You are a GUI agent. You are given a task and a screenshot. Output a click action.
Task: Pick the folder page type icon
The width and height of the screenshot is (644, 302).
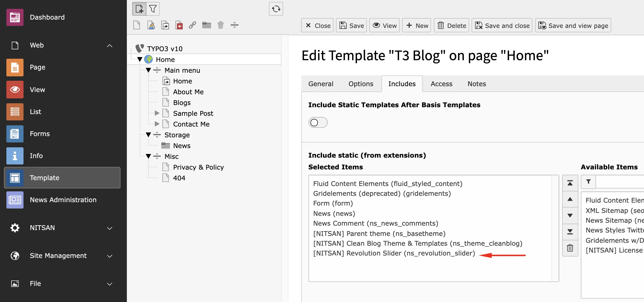coord(206,25)
